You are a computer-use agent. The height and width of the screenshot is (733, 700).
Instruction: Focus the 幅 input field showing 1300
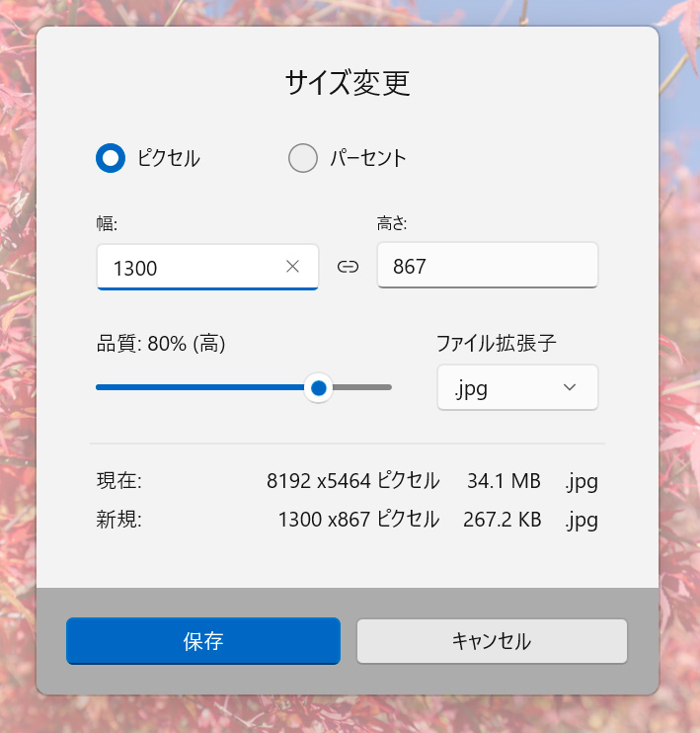207,267
